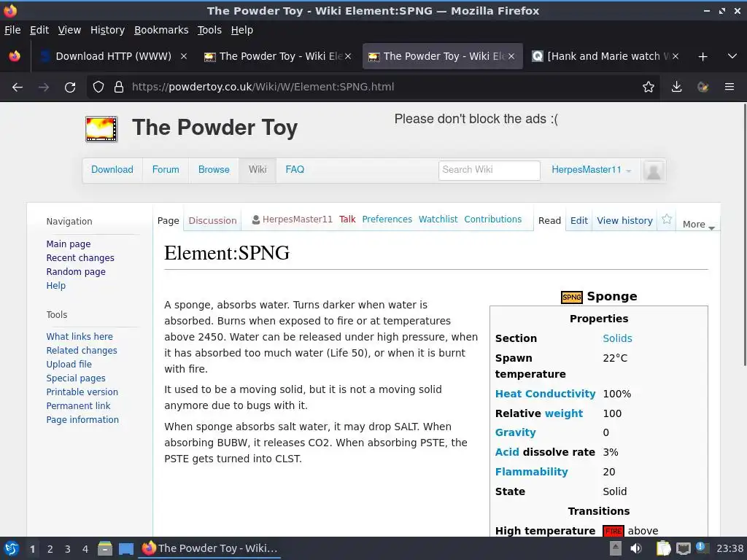
Task: Open a new tab with the plus button
Action: (x=703, y=57)
